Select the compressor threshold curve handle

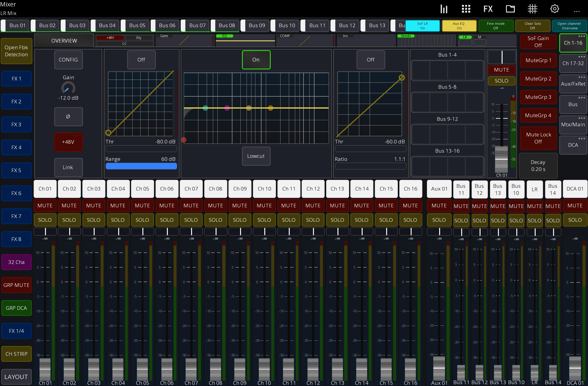pyautogui.click(x=401, y=78)
